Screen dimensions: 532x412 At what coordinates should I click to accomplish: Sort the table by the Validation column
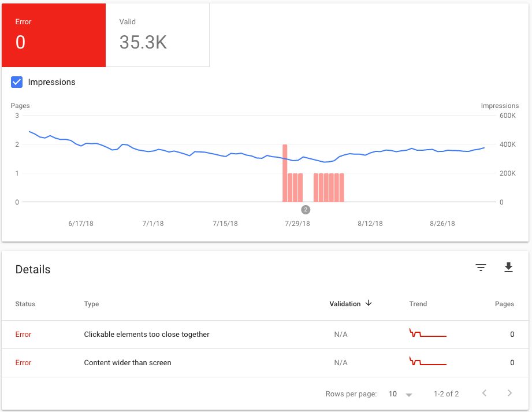[345, 303]
